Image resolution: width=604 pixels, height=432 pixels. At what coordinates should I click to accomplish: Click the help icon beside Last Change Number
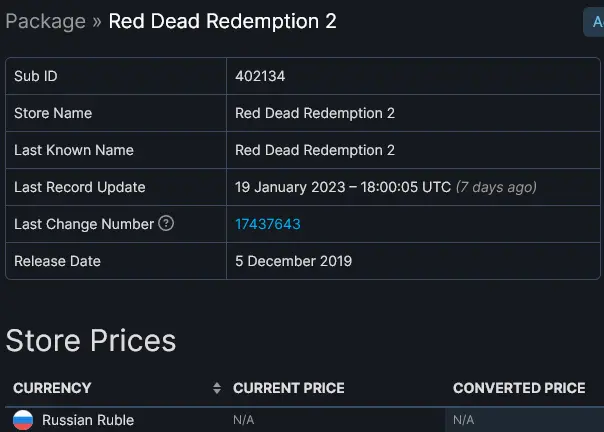(166, 223)
